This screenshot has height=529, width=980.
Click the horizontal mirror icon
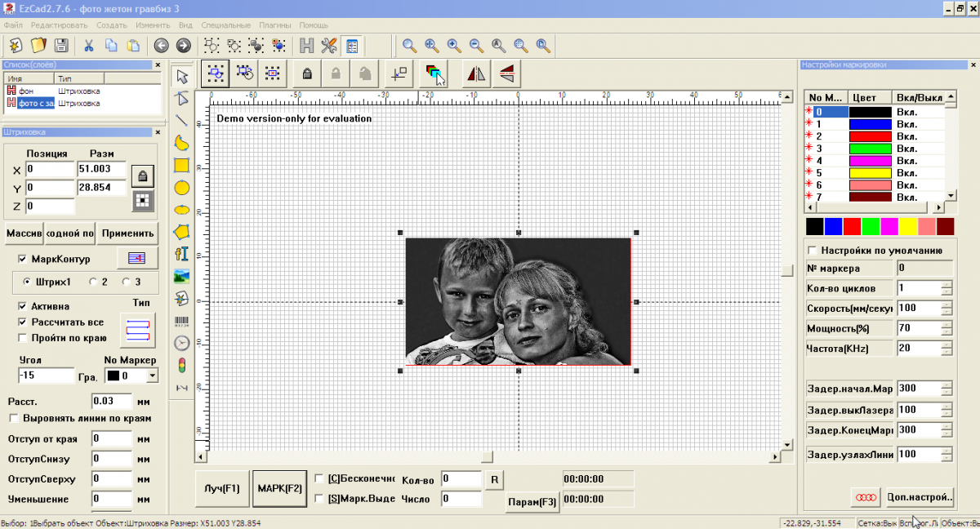pos(476,74)
